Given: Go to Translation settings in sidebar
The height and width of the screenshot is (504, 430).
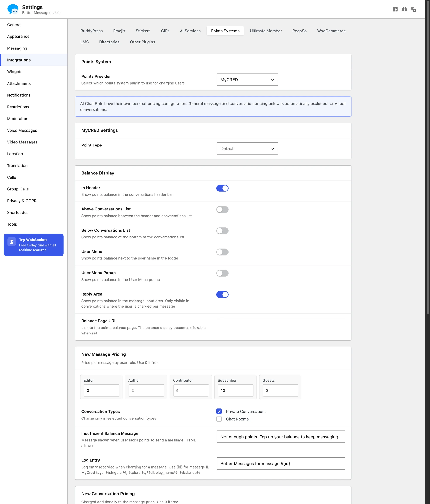Looking at the screenshot, I should pos(34,166).
